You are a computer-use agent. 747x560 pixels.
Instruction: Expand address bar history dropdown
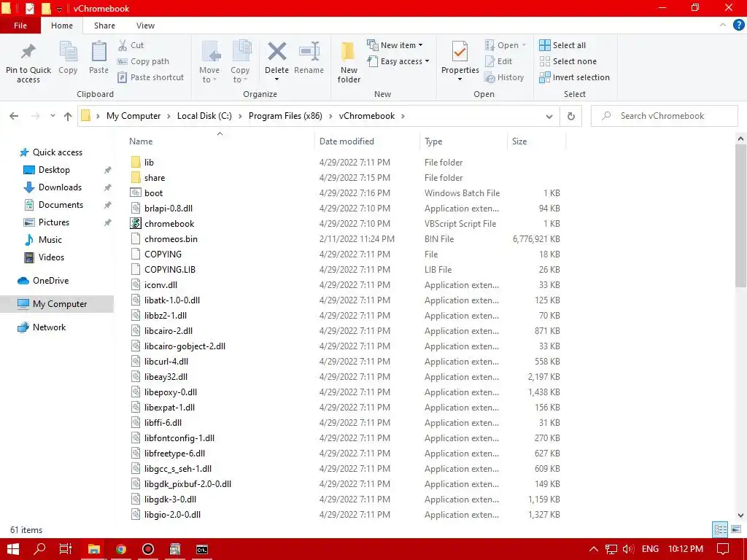tap(549, 116)
